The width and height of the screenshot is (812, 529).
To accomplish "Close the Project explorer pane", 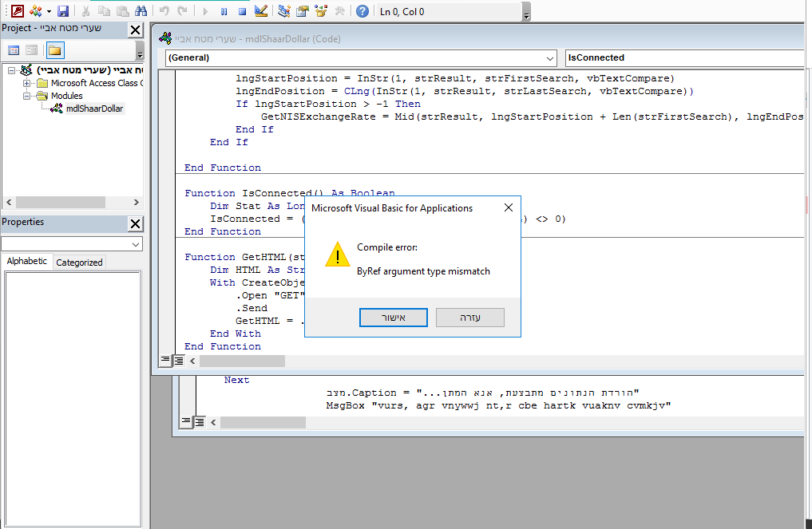I will pos(135,30).
